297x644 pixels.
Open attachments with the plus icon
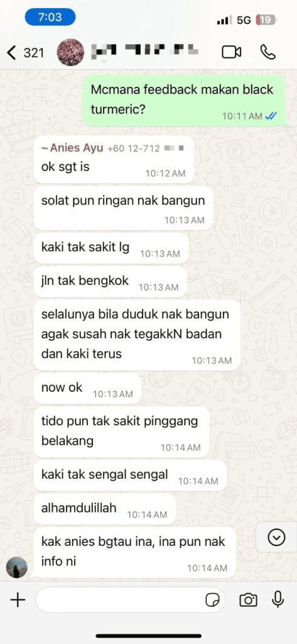(x=18, y=600)
